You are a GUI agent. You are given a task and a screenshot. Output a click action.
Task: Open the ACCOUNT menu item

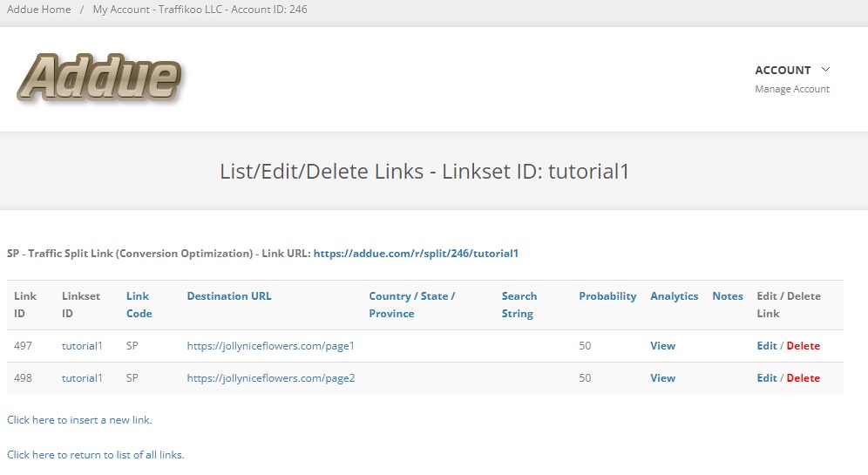[783, 71]
